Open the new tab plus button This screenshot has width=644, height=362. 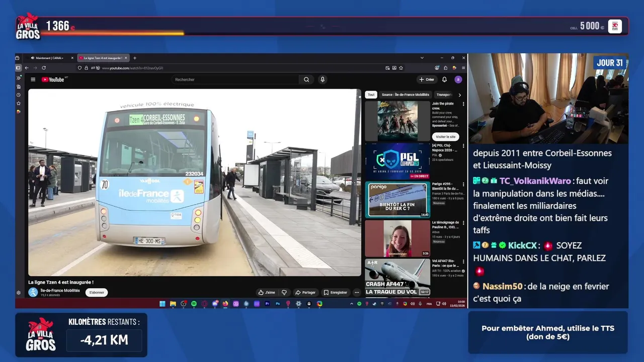(134, 58)
